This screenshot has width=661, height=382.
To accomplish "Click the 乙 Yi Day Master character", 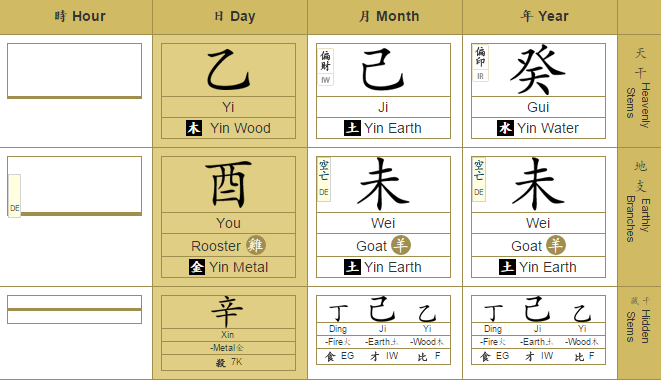I will coord(228,70).
